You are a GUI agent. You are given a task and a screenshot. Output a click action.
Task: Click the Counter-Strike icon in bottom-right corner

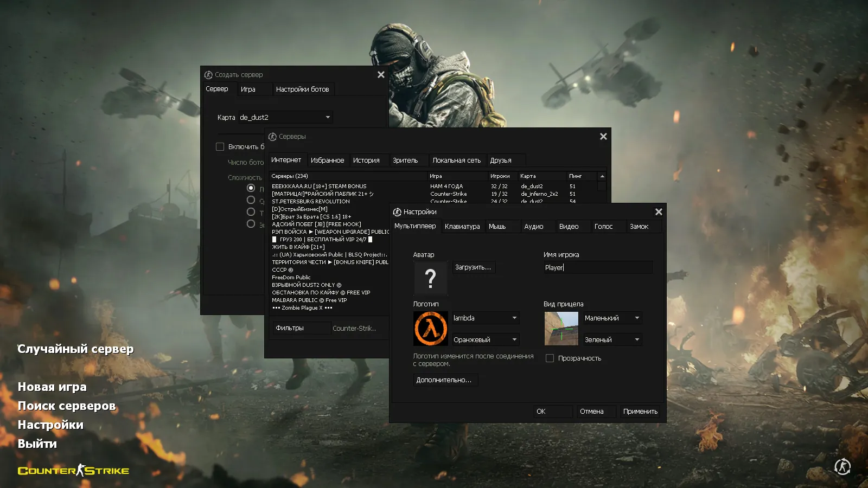(x=842, y=466)
